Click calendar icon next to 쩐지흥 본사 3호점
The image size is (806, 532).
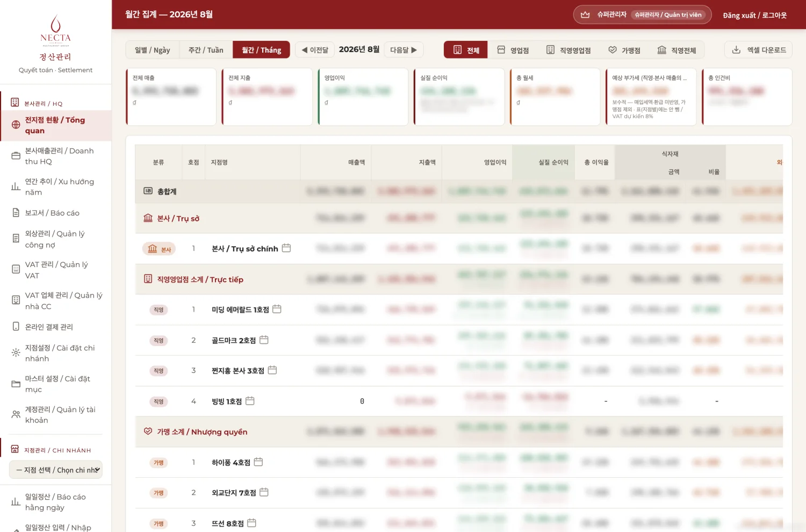click(x=272, y=370)
